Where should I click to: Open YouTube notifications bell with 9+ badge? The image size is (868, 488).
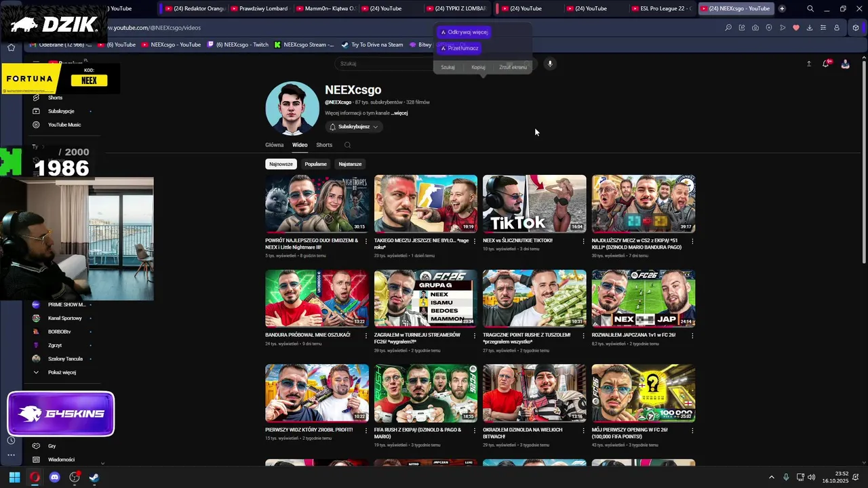coord(826,63)
